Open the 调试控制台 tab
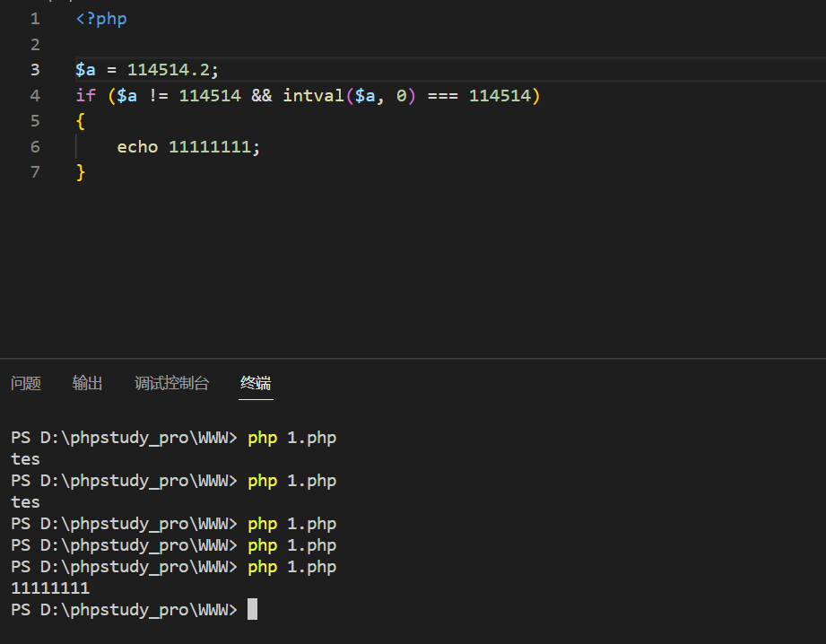The image size is (826, 644). coord(171,383)
